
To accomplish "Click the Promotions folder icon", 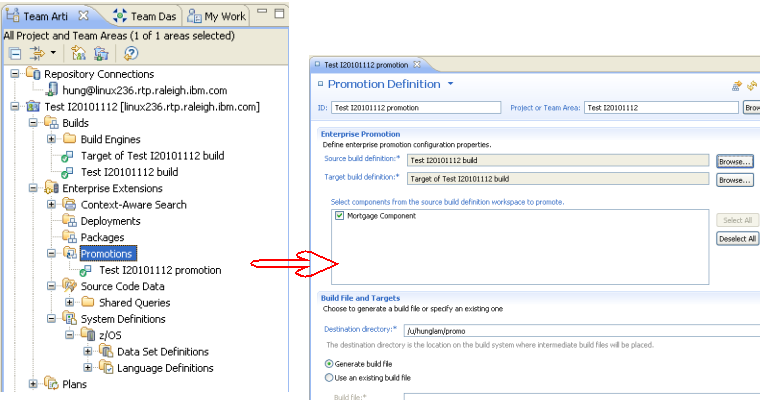I will [x=70, y=254].
